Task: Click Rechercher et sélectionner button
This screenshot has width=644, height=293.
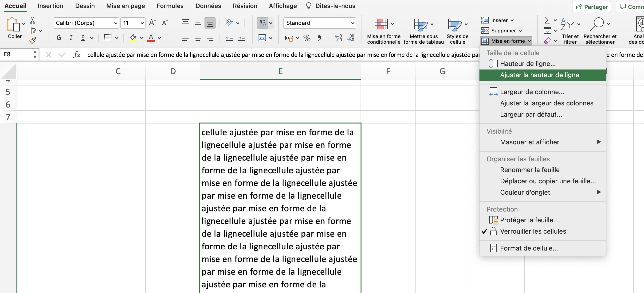Action: tap(600, 31)
